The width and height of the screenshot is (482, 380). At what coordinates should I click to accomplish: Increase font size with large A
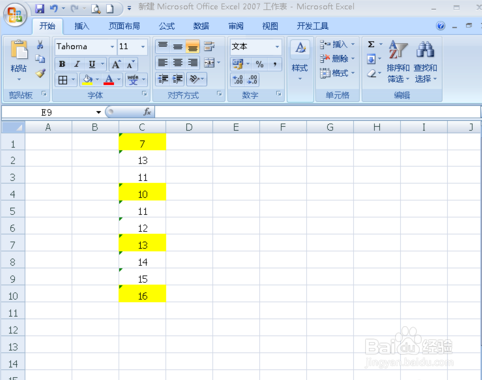coord(116,64)
